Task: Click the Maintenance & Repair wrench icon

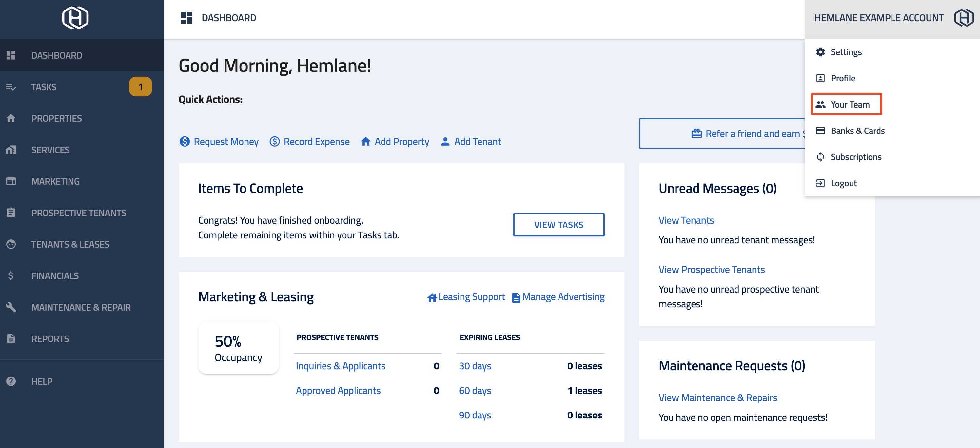Action: click(x=11, y=307)
